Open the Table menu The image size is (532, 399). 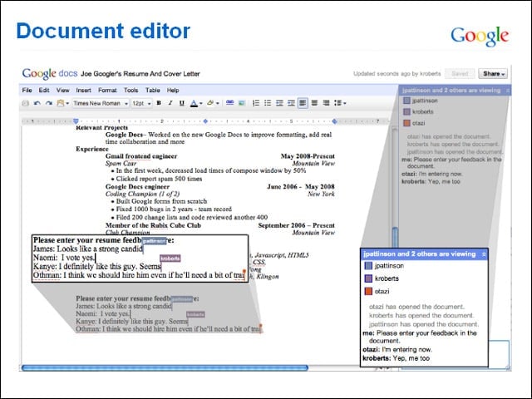153,91
